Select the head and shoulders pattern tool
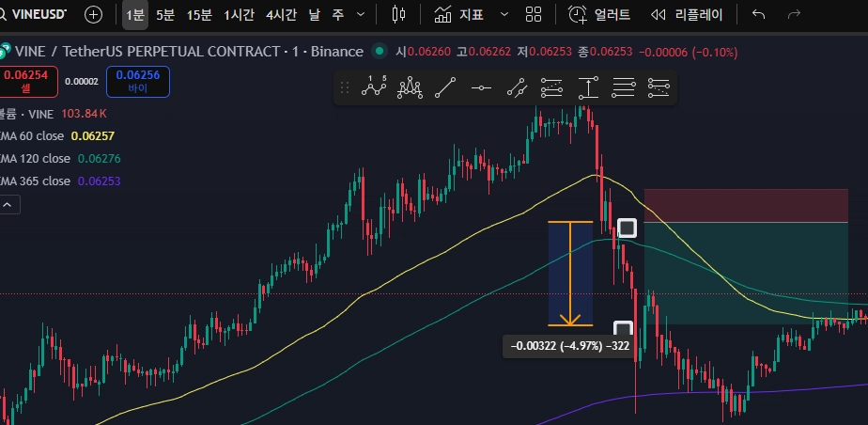This screenshot has width=868, height=425. pyautogui.click(x=410, y=88)
